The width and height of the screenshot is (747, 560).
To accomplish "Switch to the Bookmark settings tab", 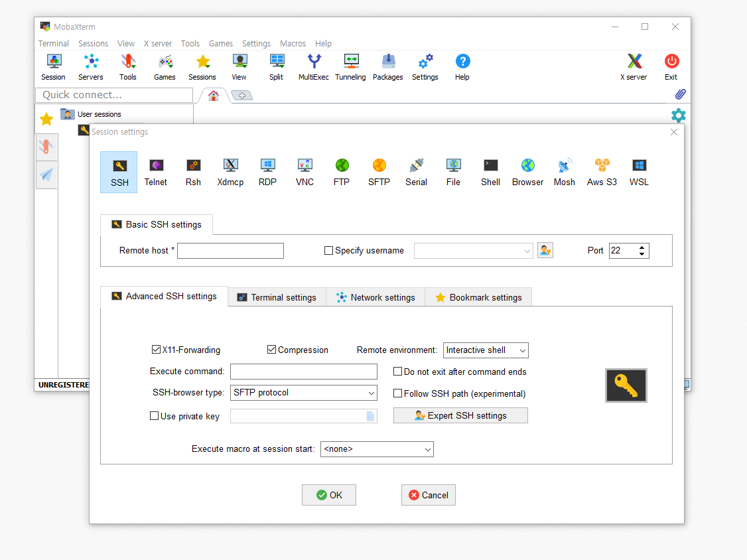I will point(478,297).
